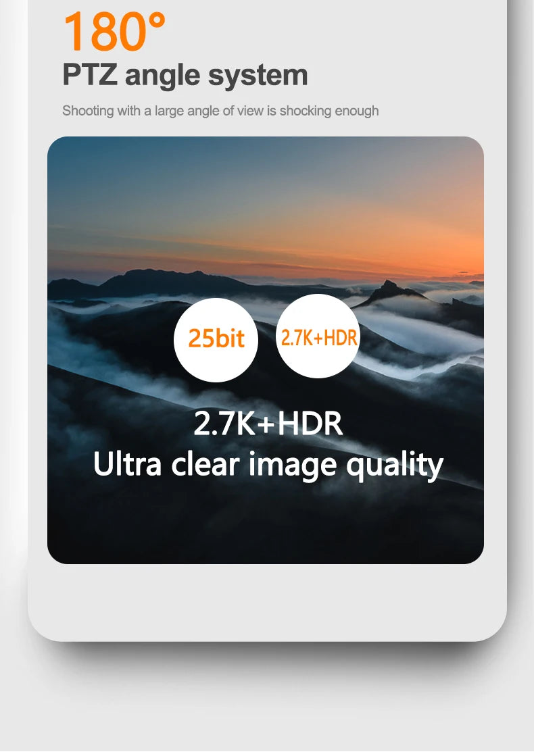This screenshot has height=756, width=534.
Task: Click the white 25bit circle badge
Action: pyautogui.click(x=216, y=340)
